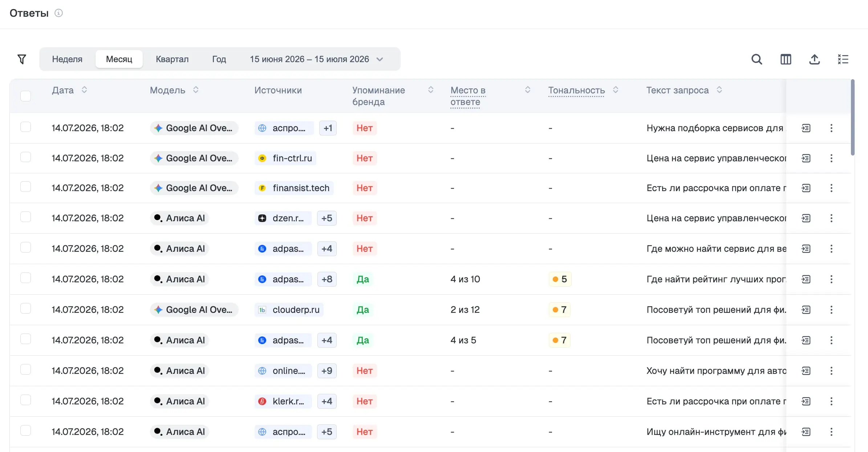Tick the checkbox for fin-ctrl.ru row
The height and width of the screenshot is (452, 868).
click(x=25, y=157)
